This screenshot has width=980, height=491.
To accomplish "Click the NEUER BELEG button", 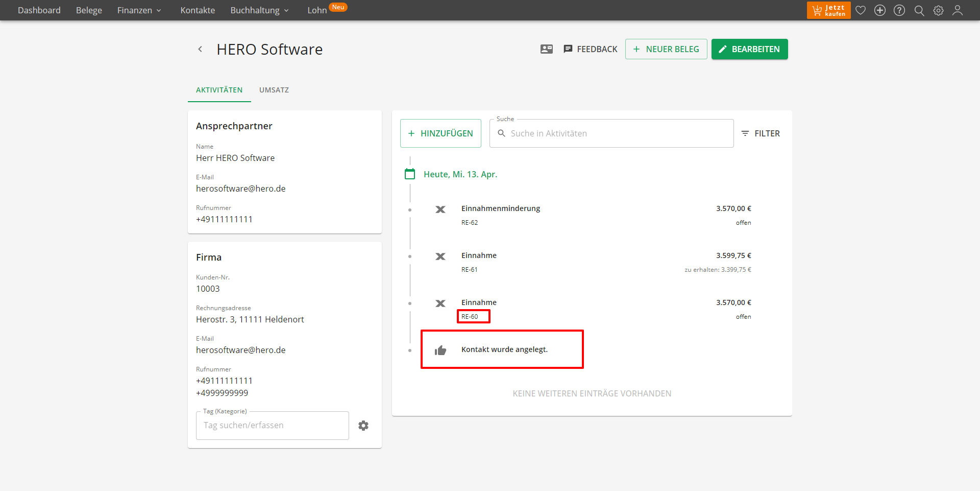I will coord(666,49).
